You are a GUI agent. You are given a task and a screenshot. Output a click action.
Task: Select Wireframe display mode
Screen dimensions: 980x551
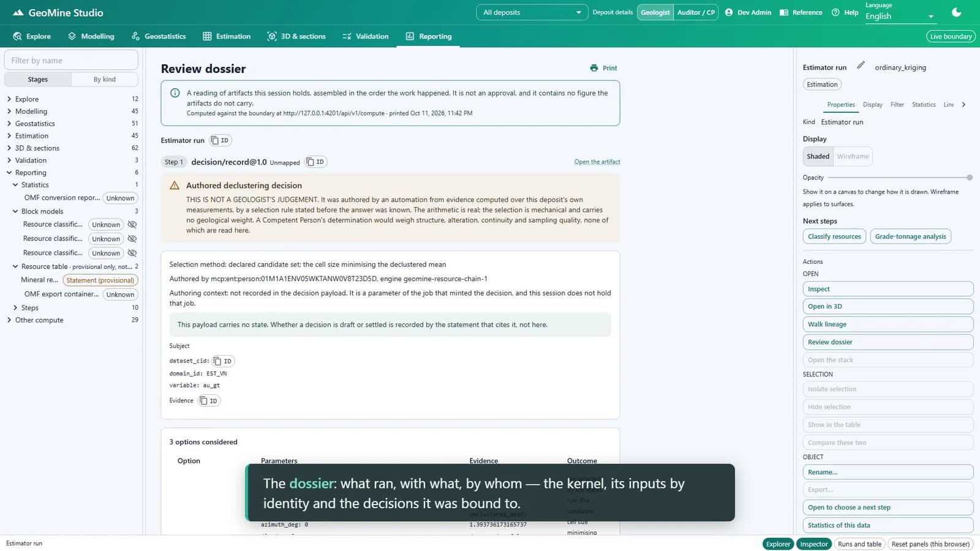click(x=853, y=157)
